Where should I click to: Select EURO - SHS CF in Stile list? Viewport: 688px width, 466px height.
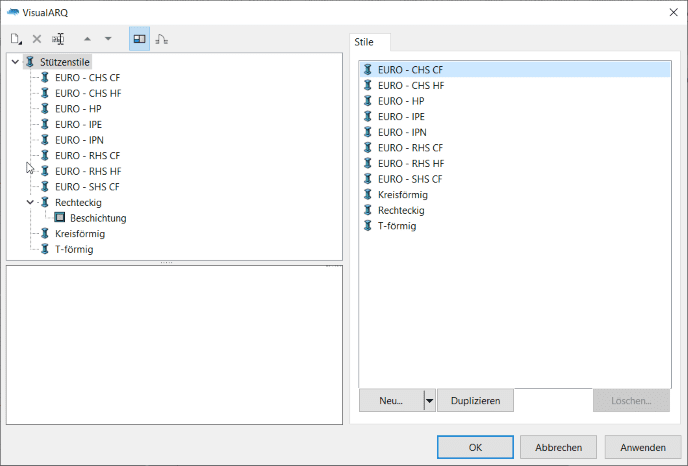pos(515,179)
